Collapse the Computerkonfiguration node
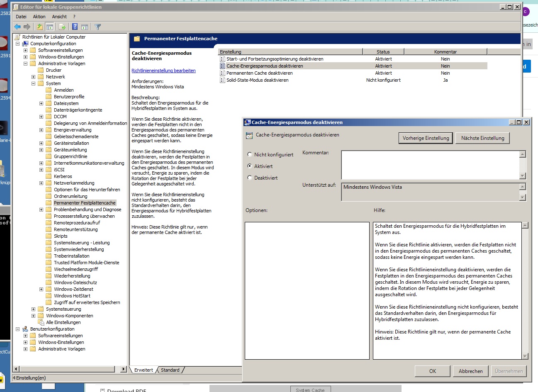The image size is (538, 392). pos(17,44)
